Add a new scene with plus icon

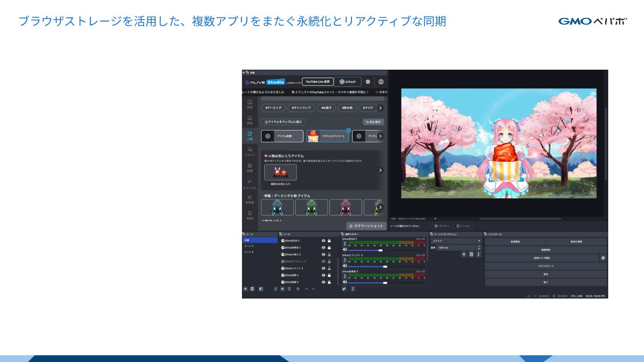(x=245, y=289)
